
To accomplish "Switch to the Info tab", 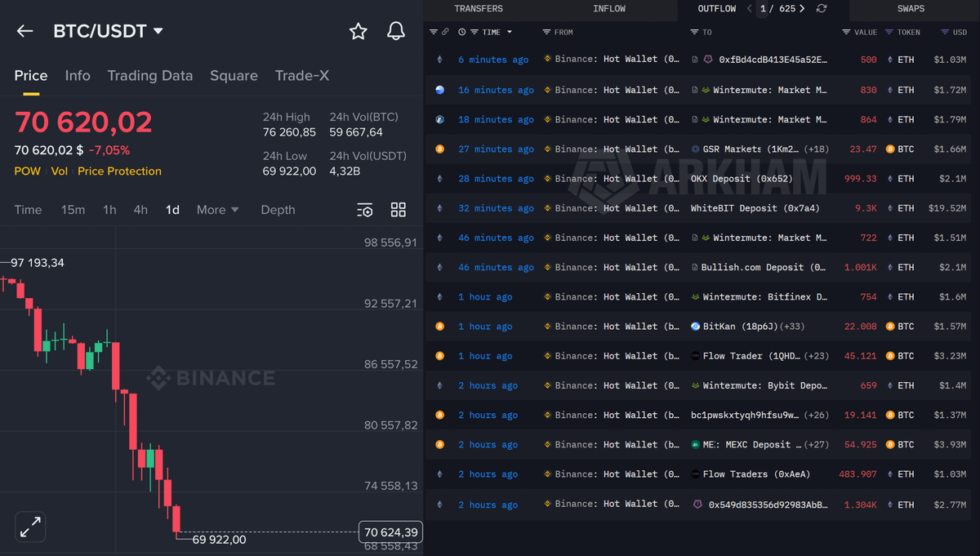I will pyautogui.click(x=78, y=75).
